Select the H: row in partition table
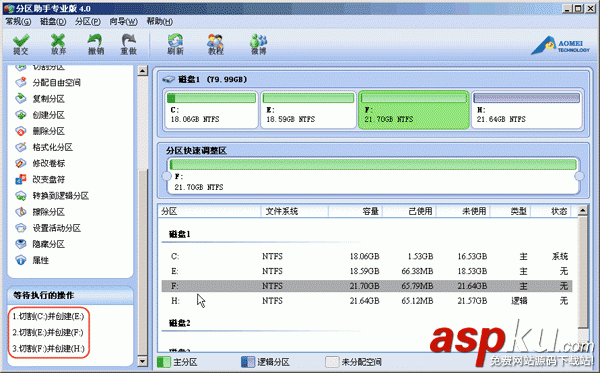Viewport: 600px width, 373px height. [x=367, y=301]
